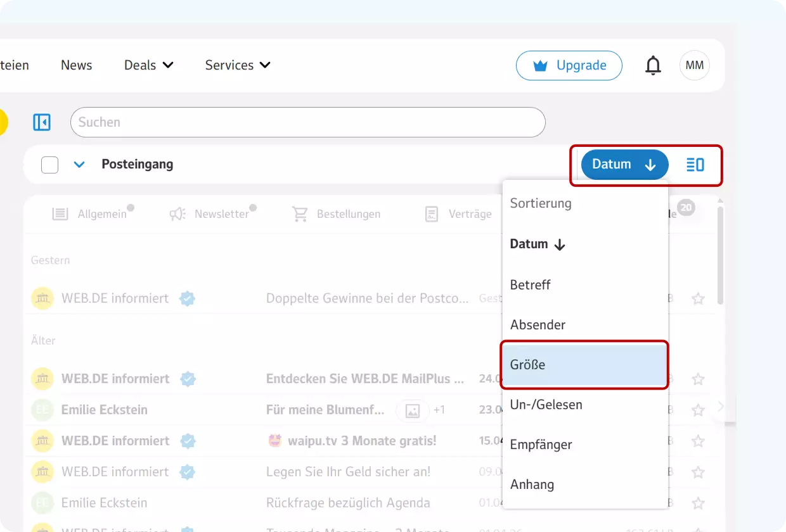The height and width of the screenshot is (532, 786).
Task: Open the list view settings icon beside Datum
Action: click(695, 164)
